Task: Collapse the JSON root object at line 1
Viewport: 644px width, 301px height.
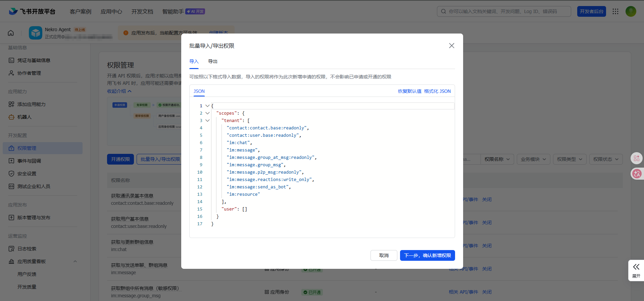Action: point(207,106)
